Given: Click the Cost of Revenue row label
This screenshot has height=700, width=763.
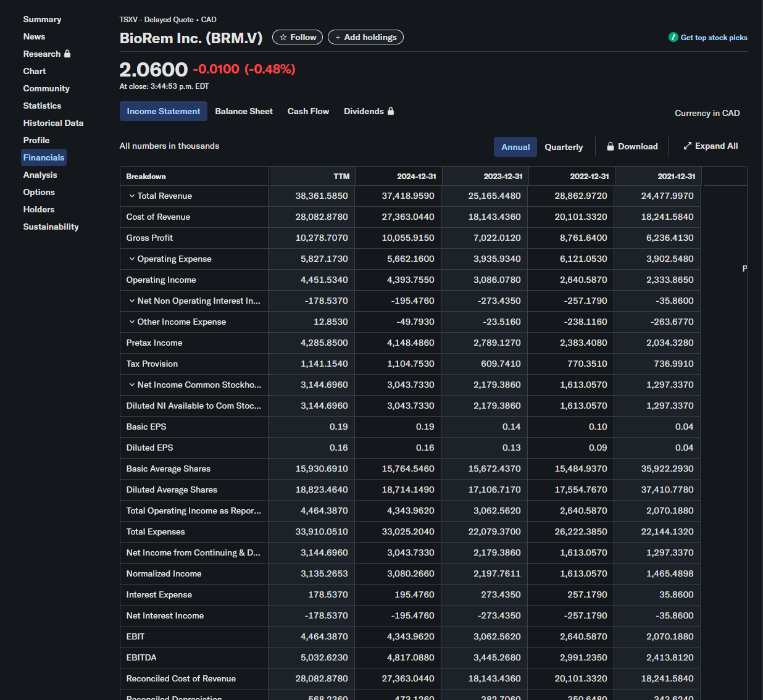Looking at the screenshot, I should [x=158, y=217].
